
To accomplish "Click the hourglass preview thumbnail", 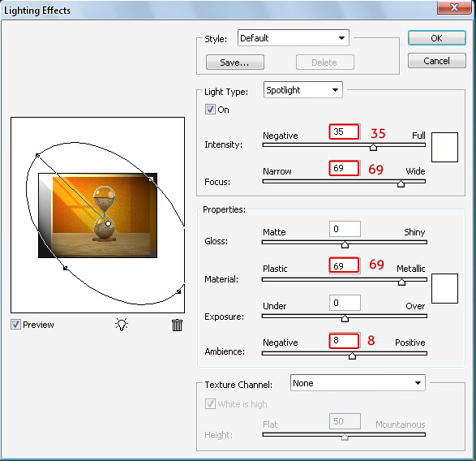I will coord(97,215).
